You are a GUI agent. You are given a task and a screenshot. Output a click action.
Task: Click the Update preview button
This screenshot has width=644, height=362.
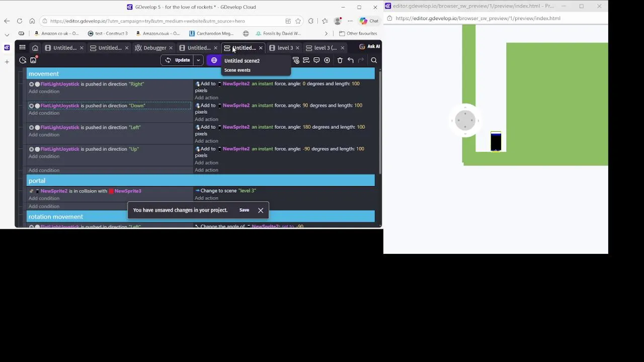tap(178, 60)
